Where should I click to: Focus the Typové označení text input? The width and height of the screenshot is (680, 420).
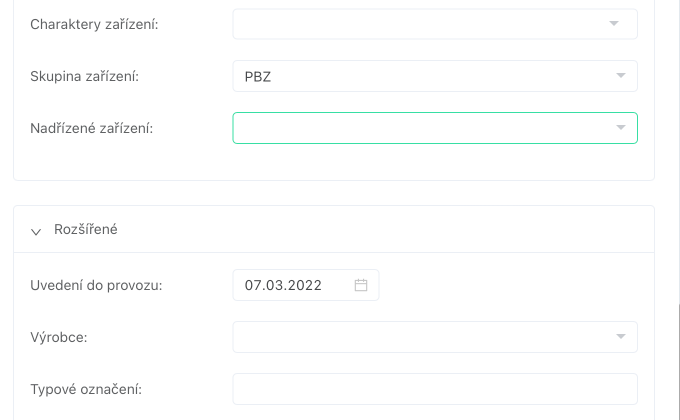coord(434,389)
